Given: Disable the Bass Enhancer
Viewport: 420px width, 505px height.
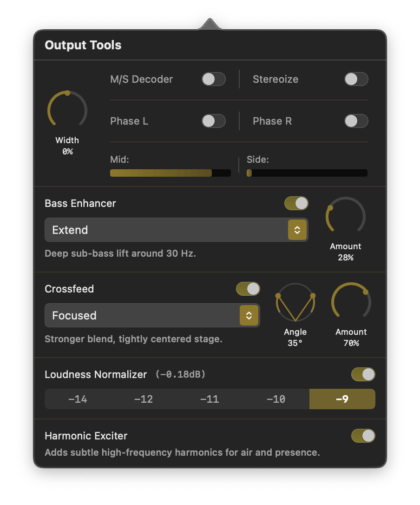Looking at the screenshot, I should tap(296, 203).
